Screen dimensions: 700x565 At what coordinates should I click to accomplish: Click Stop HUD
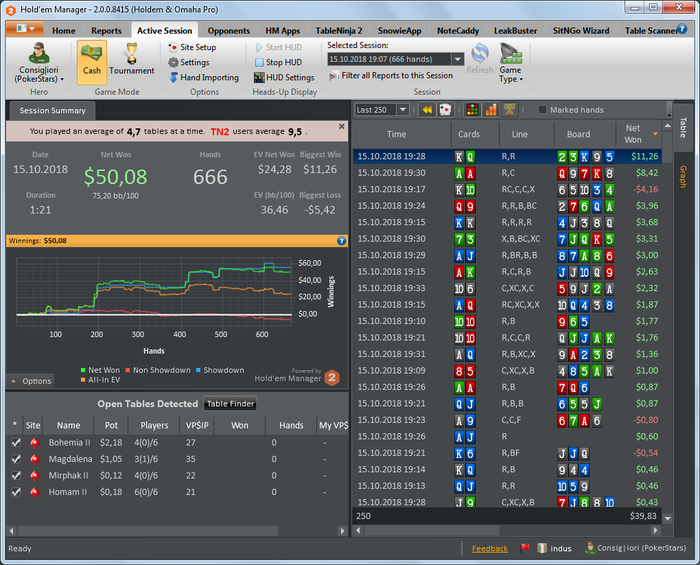[x=279, y=62]
